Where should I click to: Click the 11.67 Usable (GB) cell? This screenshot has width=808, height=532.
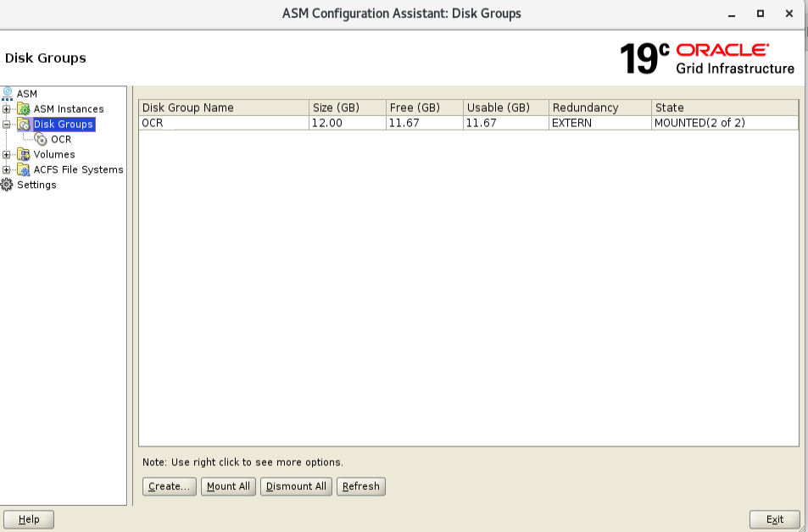(x=506, y=123)
